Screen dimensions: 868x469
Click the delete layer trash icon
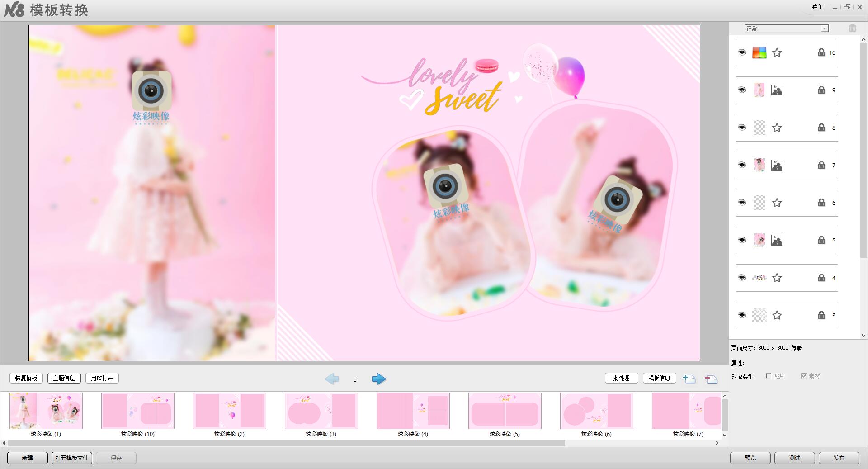coord(852,28)
